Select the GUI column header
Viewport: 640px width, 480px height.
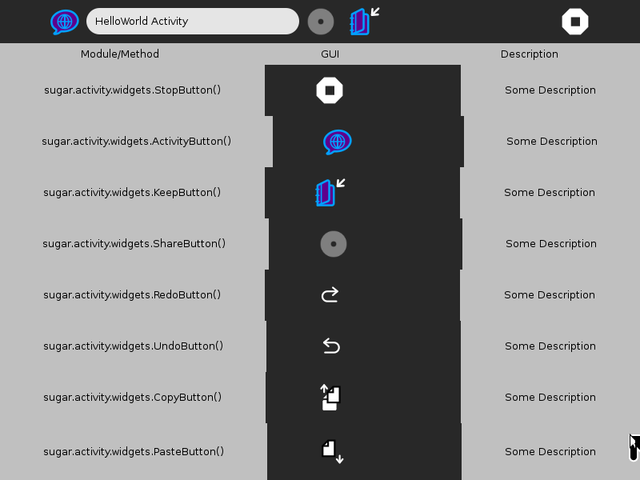click(x=330, y=54)
